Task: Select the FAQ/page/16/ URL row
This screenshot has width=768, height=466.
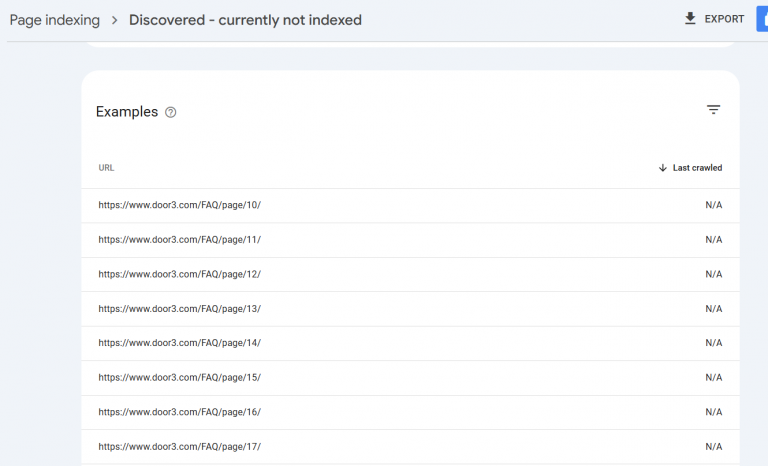Action: click(410, 413)
